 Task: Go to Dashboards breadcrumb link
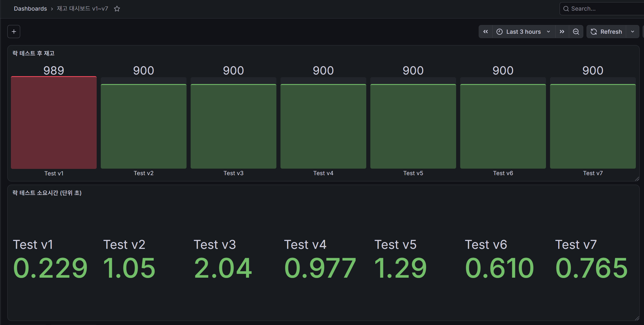(x=30, y=9)
